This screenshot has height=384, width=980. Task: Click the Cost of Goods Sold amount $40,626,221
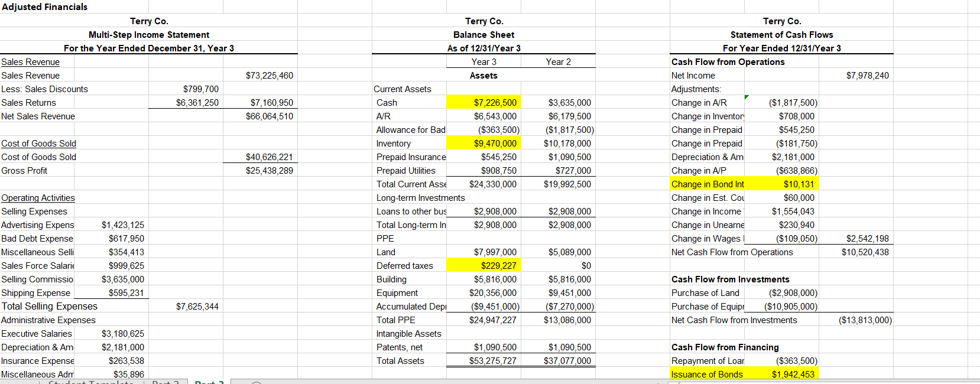pos(270,157)
